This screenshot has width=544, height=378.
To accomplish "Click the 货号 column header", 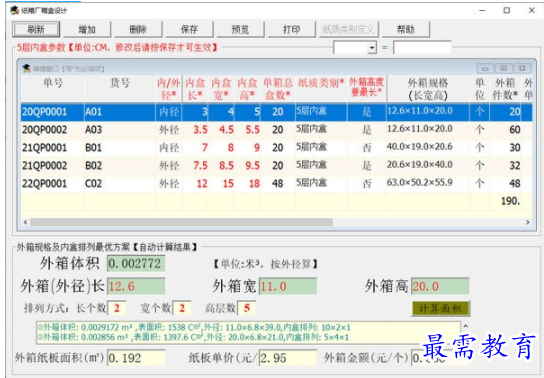I will point(120,88).
